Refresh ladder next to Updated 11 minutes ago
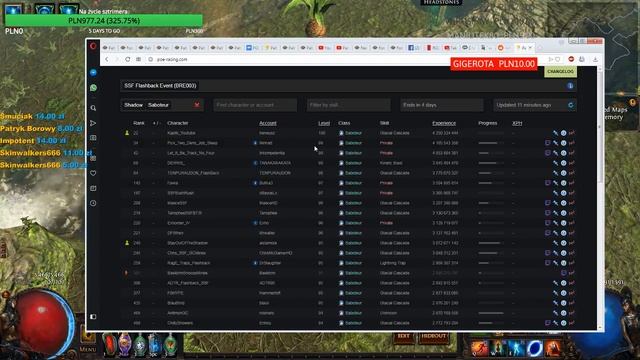 [571, 105]
